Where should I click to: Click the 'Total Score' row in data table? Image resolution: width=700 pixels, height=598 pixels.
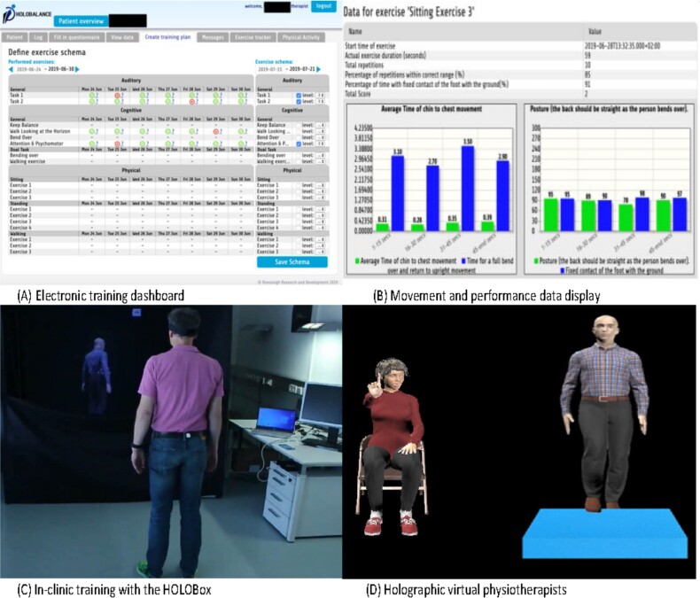click(x=520, y=94)
